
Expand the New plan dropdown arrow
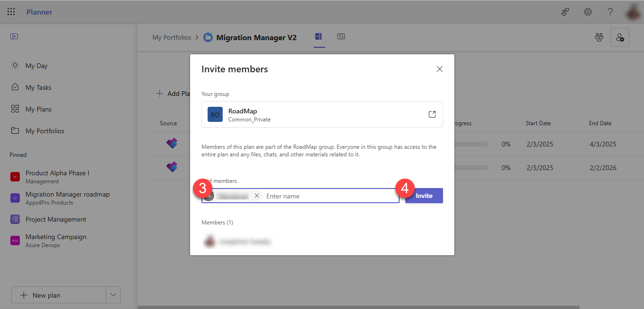coord(113,295)
